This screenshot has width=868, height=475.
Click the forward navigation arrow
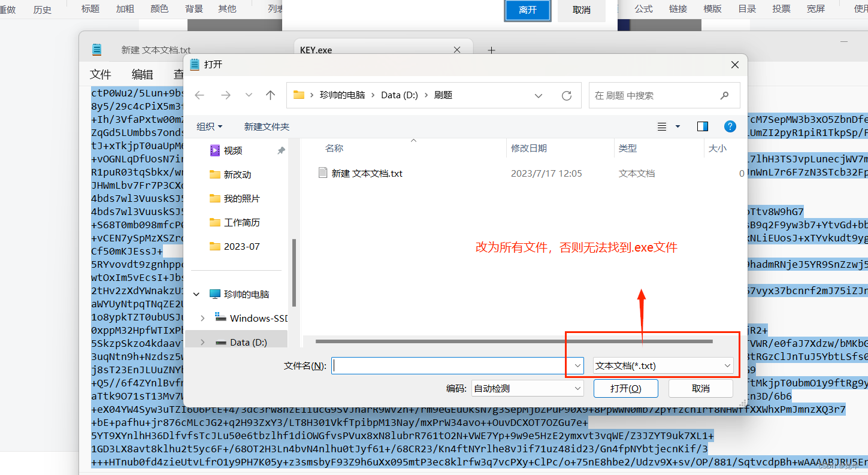(x=226, y=95)
